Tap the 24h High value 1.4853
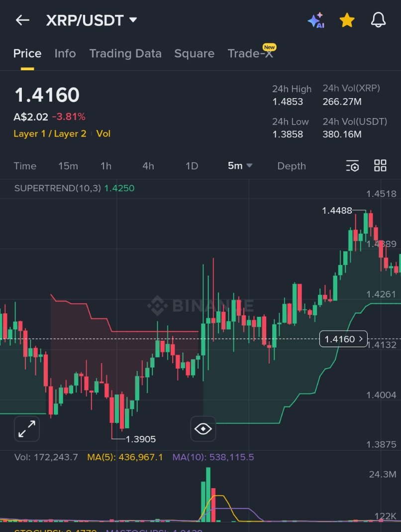 tap(288, 102)
